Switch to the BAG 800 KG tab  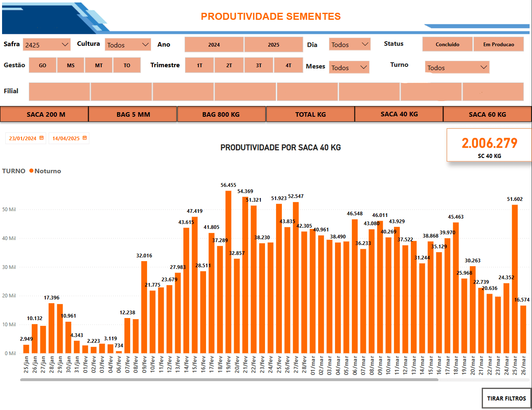[x=221, y=114]
